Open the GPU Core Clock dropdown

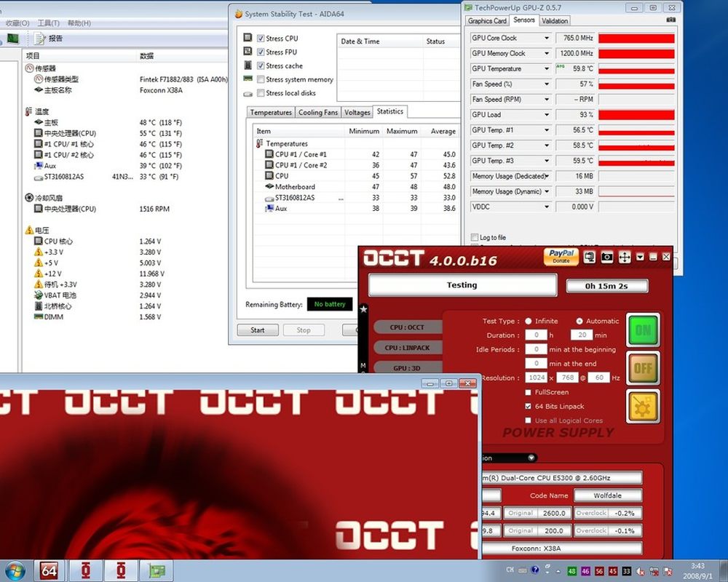[547, 38]
